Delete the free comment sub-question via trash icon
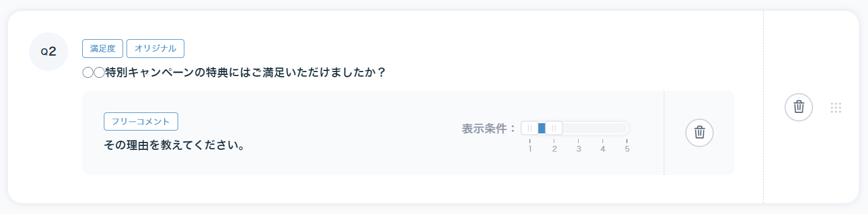 (700, 132)
